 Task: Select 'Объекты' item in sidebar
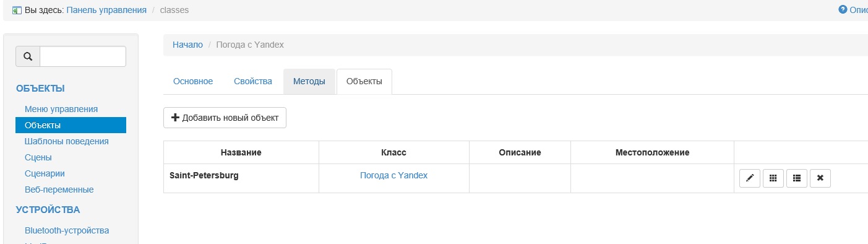(71, 125)
